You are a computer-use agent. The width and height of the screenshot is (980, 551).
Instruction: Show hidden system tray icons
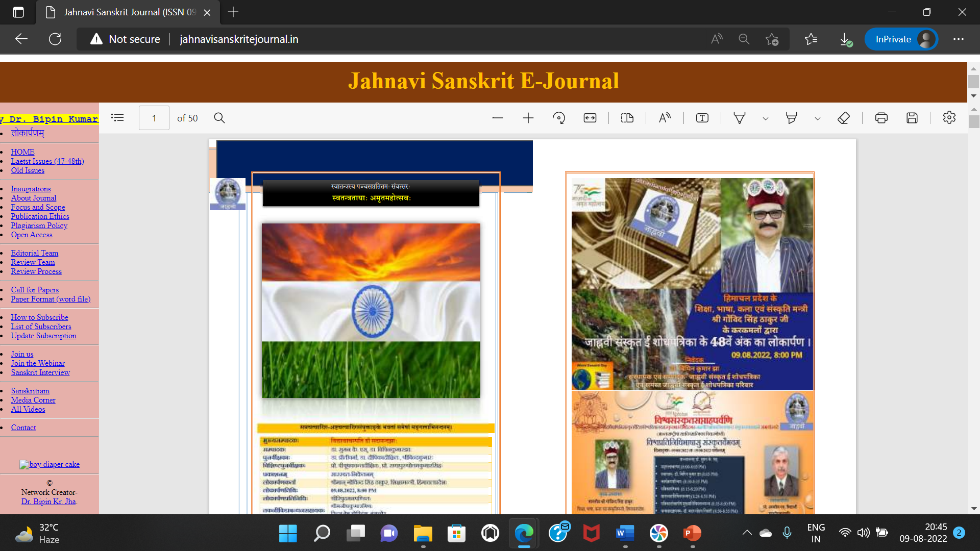tap(747, 533)
